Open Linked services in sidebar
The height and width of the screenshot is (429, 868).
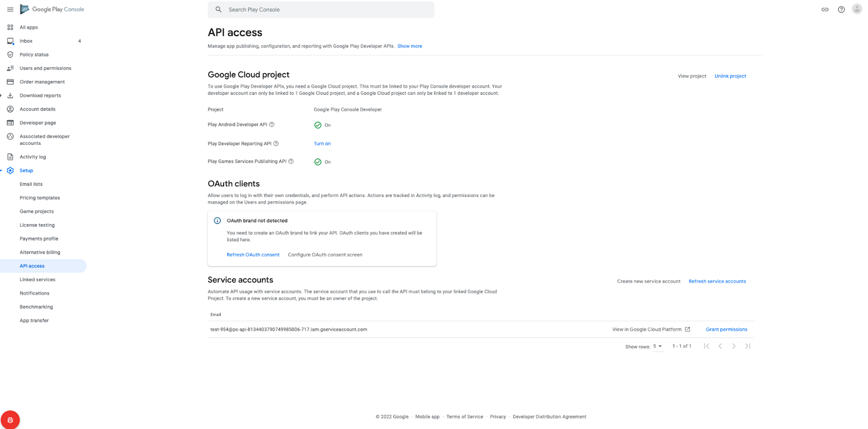(37, 280)
